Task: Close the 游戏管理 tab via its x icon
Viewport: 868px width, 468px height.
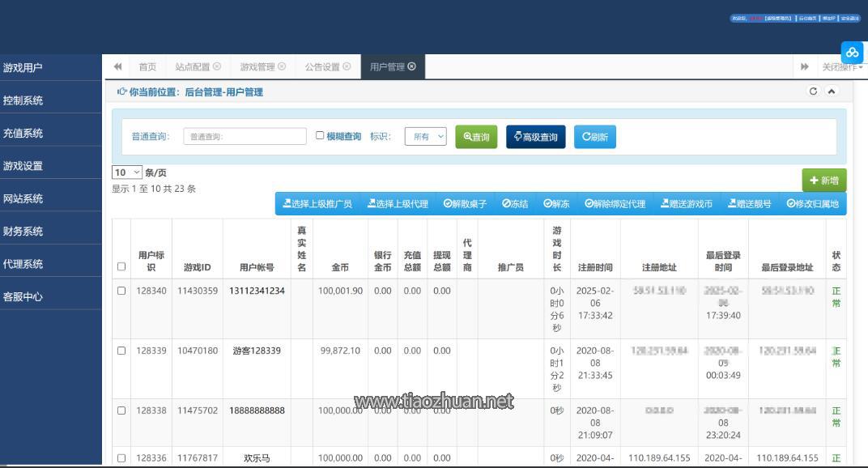Action: [x=282, y=66]
